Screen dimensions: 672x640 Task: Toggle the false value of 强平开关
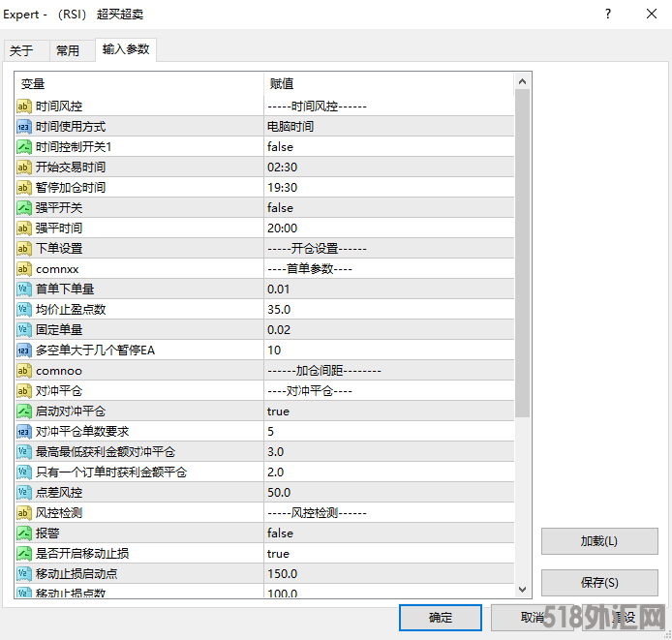pos(388,208)
